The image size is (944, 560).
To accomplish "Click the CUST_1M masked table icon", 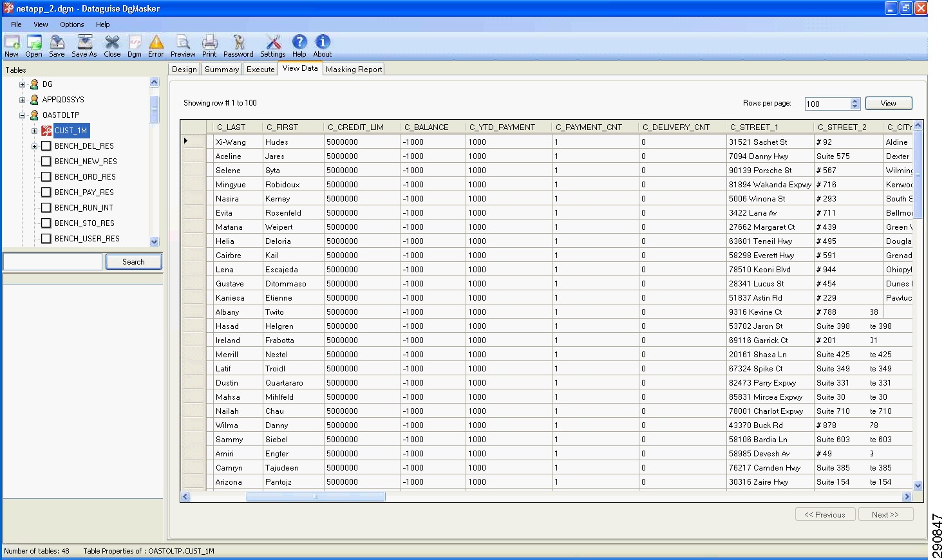I will (46, 131).
